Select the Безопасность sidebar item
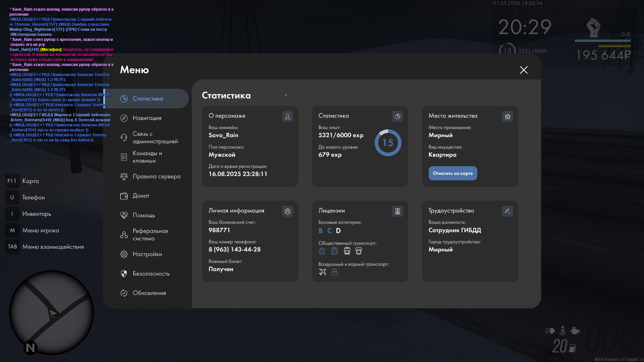Screen dimensions: 644x362 pyautogui.click(x=151, y=274)
